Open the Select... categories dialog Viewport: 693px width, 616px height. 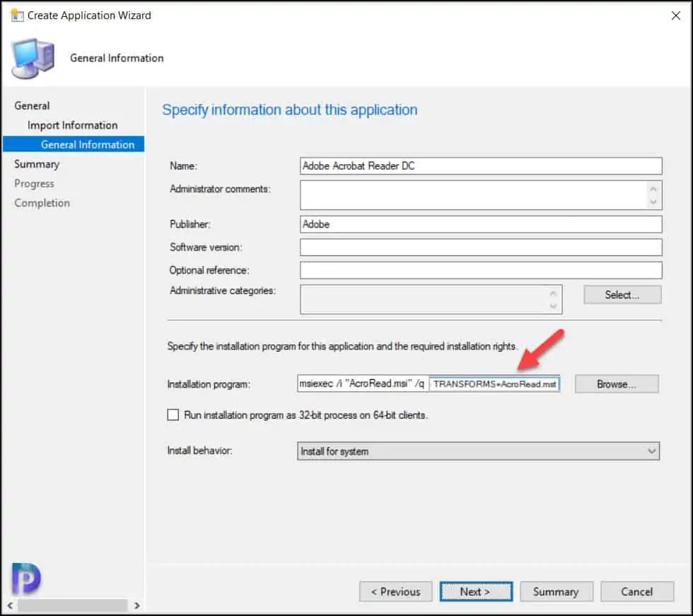pyautogui.click(x=622, y=295)
